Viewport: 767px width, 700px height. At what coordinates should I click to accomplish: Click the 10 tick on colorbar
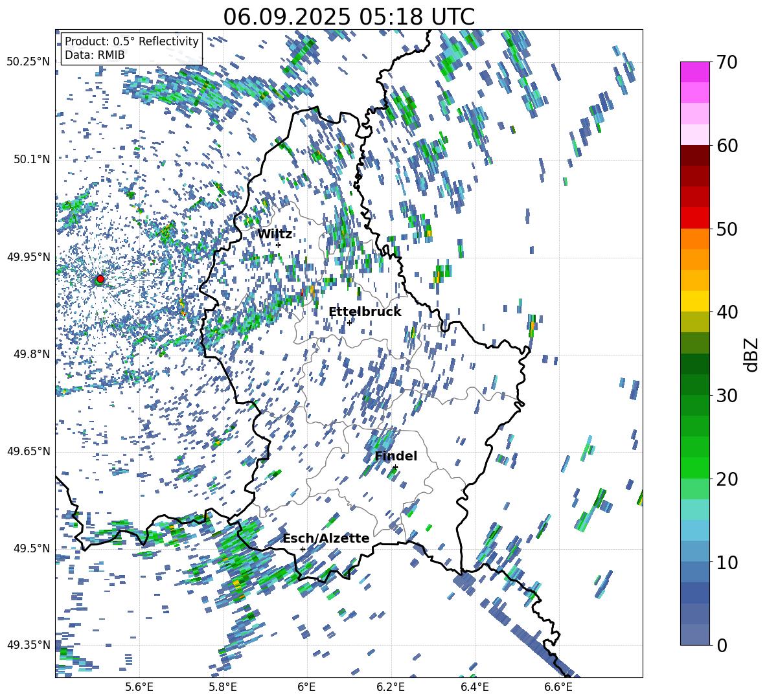pos(726,562)
